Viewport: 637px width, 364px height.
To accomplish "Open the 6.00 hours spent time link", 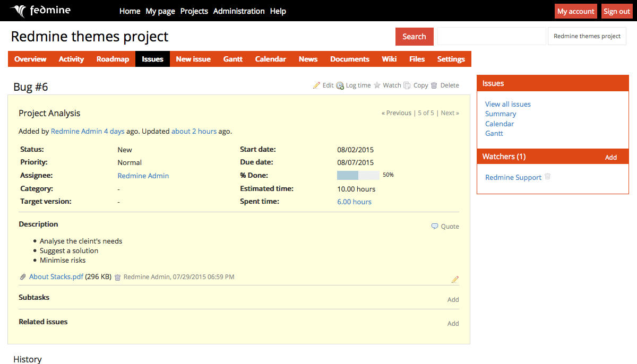I will point(355,202).
